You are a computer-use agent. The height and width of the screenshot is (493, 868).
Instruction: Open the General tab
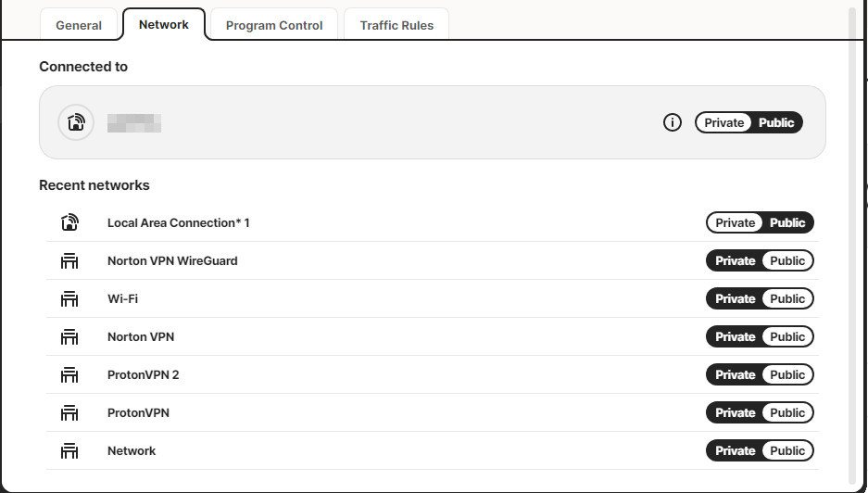[79, 25]
